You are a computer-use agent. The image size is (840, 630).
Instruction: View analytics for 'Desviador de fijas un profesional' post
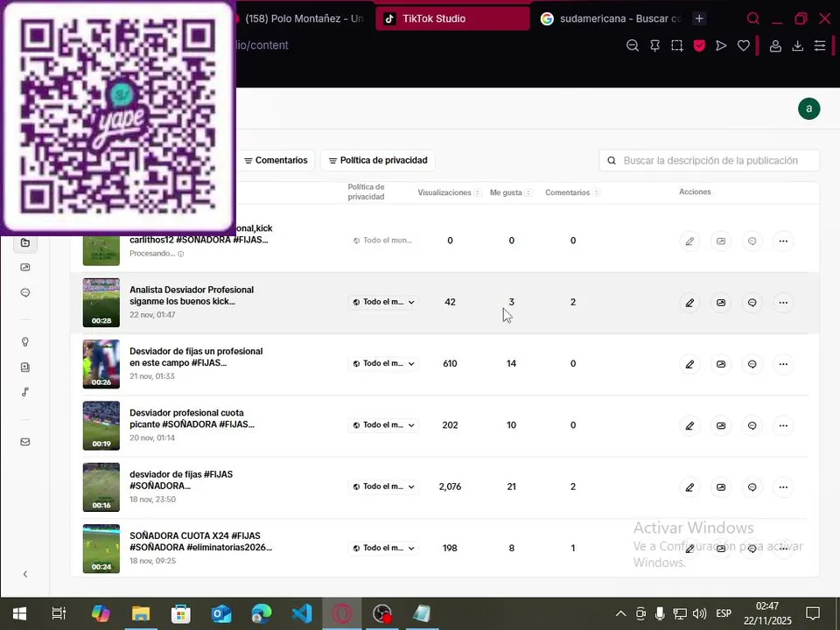click(x=721, y=364)
